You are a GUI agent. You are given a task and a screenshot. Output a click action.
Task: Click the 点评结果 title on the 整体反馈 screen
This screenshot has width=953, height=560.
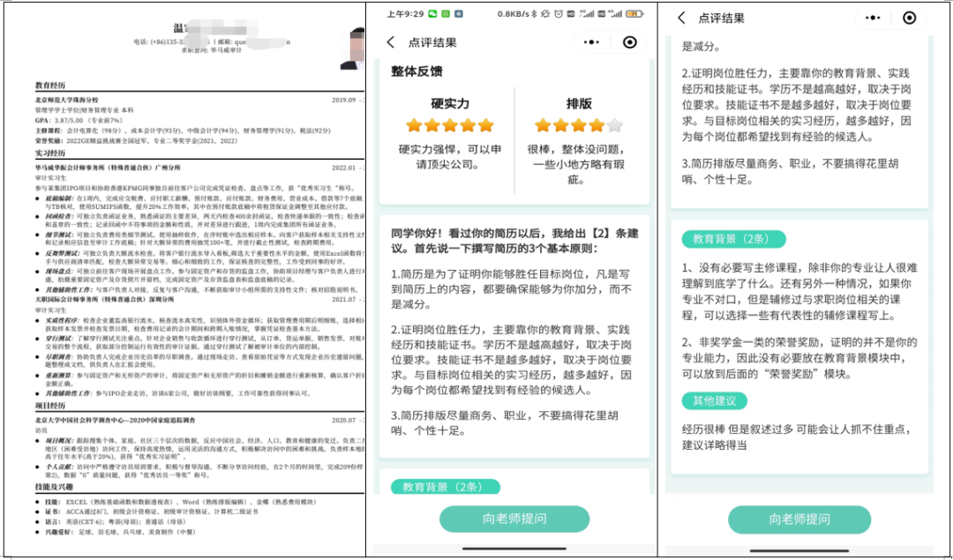(x=432, y=42)
